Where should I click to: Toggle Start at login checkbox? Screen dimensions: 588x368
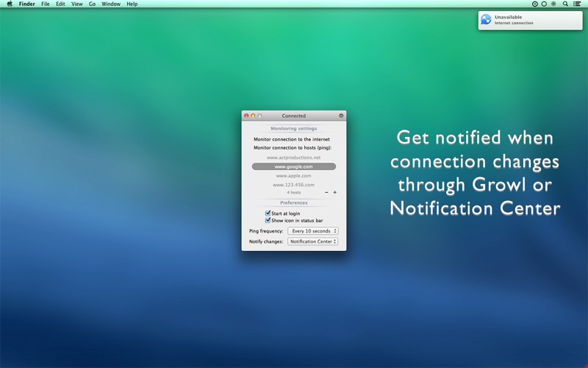268,213
